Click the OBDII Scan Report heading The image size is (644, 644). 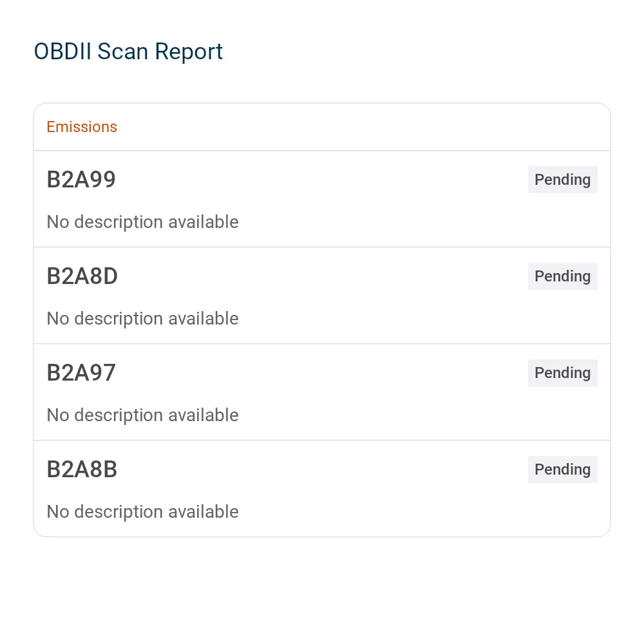click(128, 52)
